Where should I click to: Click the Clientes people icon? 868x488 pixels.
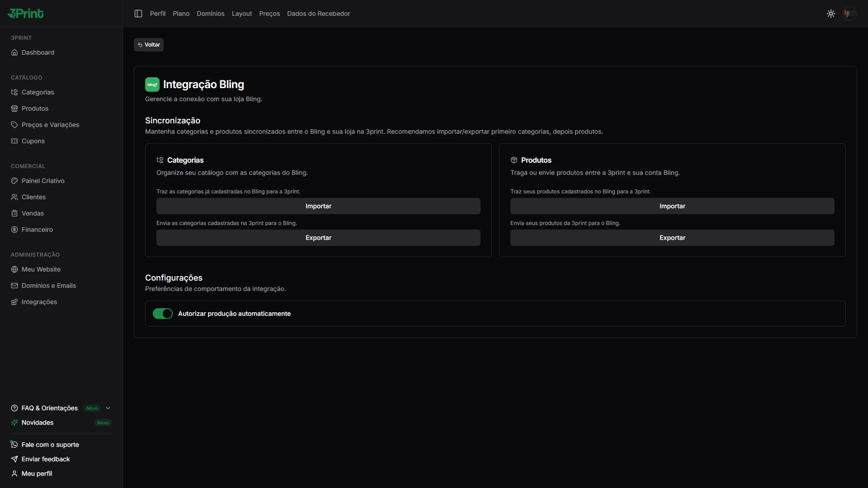pos(14,197)
